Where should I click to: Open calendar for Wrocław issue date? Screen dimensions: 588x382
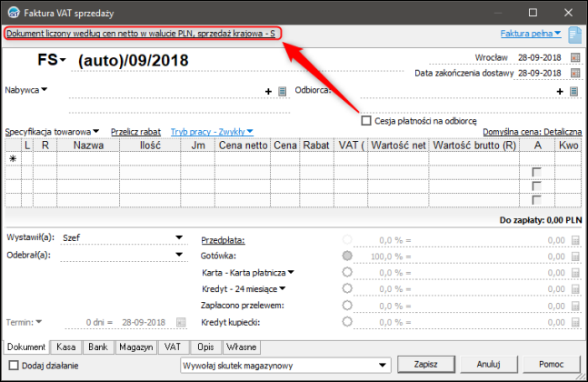[575, 57]
